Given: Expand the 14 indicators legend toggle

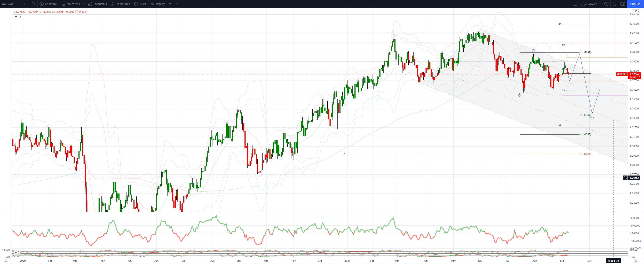Looking at the screenshot, I should click(18, 17).
